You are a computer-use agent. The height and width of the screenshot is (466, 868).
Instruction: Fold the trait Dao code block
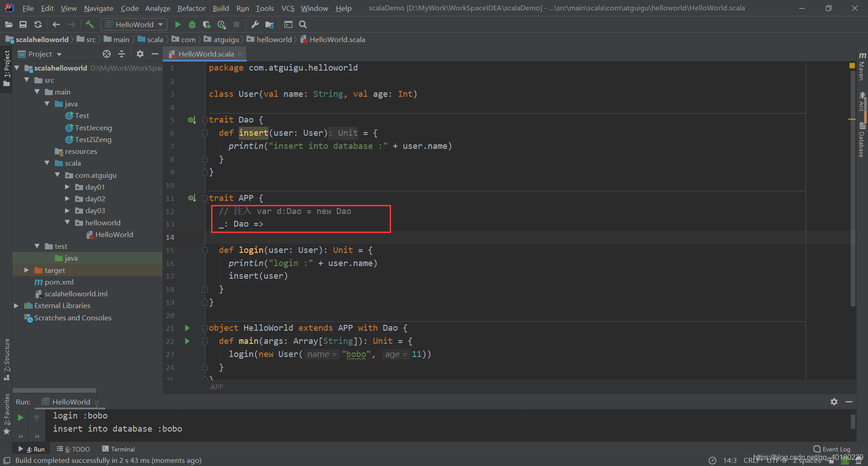click(x=205, y=120)
